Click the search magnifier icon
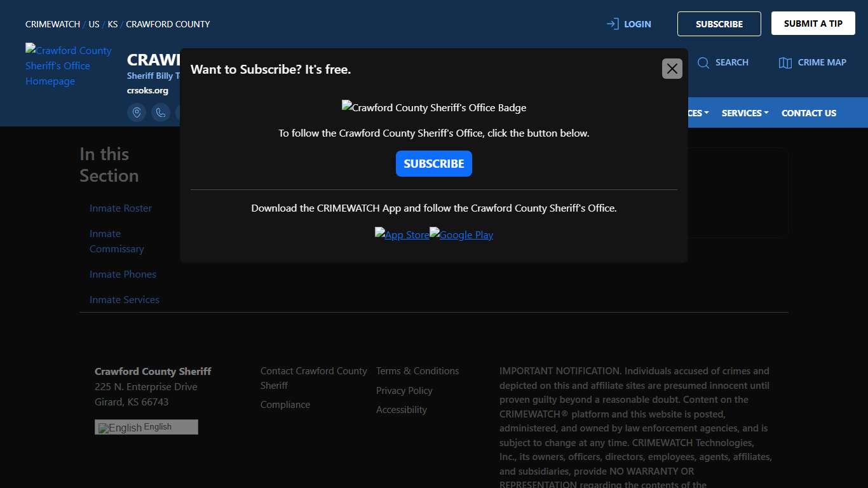Screen dimensions: 868x488 click(x=703, y=62)
